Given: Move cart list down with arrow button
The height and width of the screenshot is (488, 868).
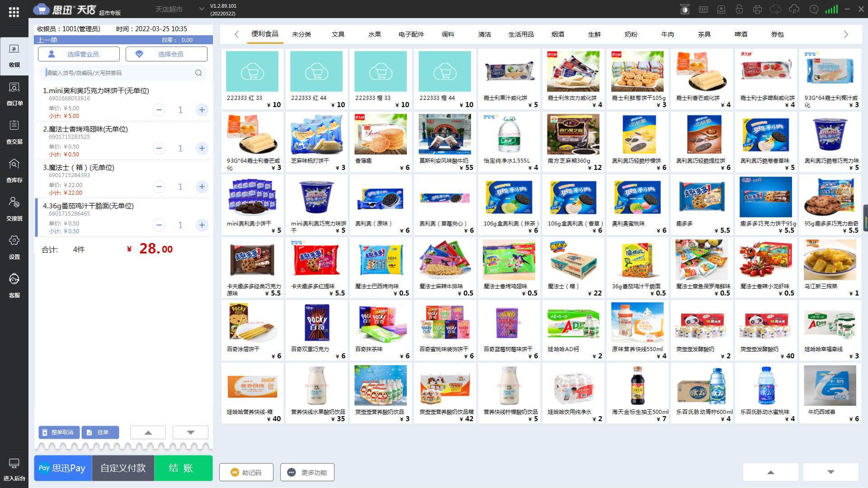Looking at the screenshot, I should (x=191, y=432).
